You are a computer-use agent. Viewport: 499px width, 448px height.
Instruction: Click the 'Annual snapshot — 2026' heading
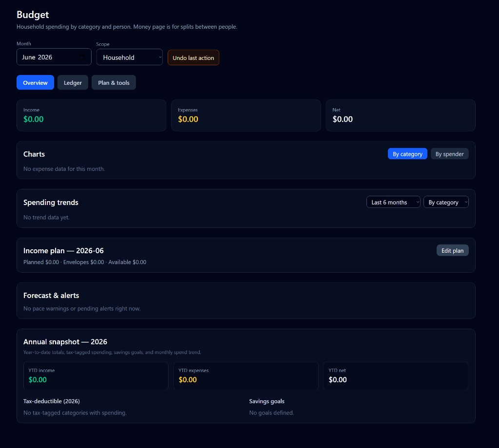(x=65, y=342)
